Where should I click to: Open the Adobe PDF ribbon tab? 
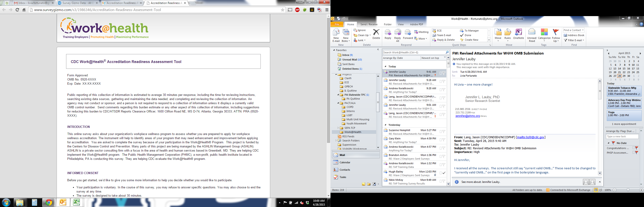417,24
